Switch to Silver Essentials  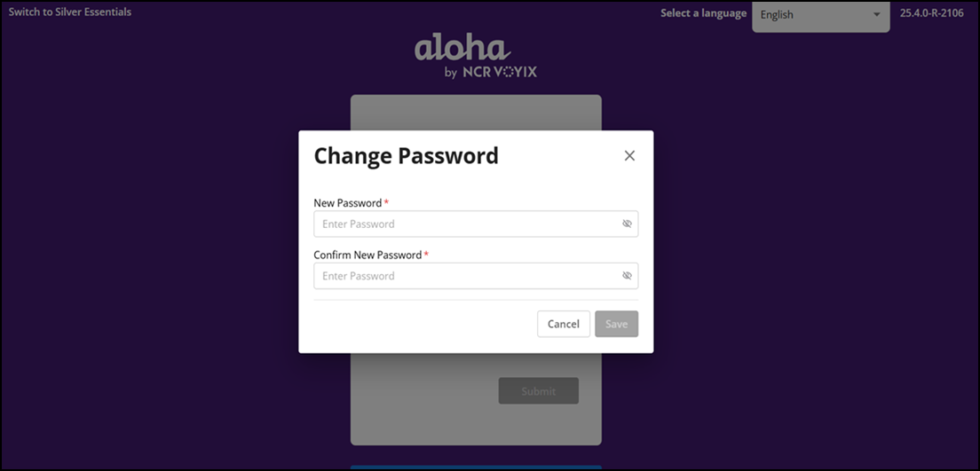[x=70, y=12]
